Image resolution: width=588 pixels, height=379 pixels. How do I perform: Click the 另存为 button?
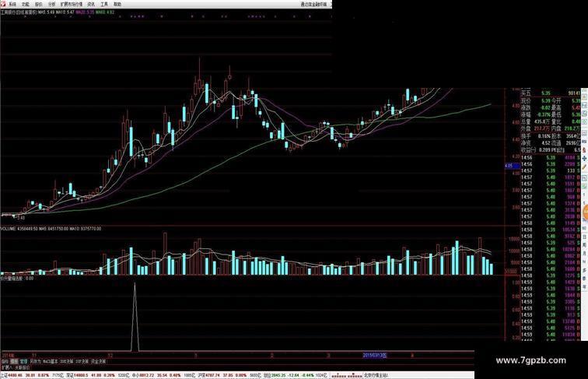click(x=35, y=361)
